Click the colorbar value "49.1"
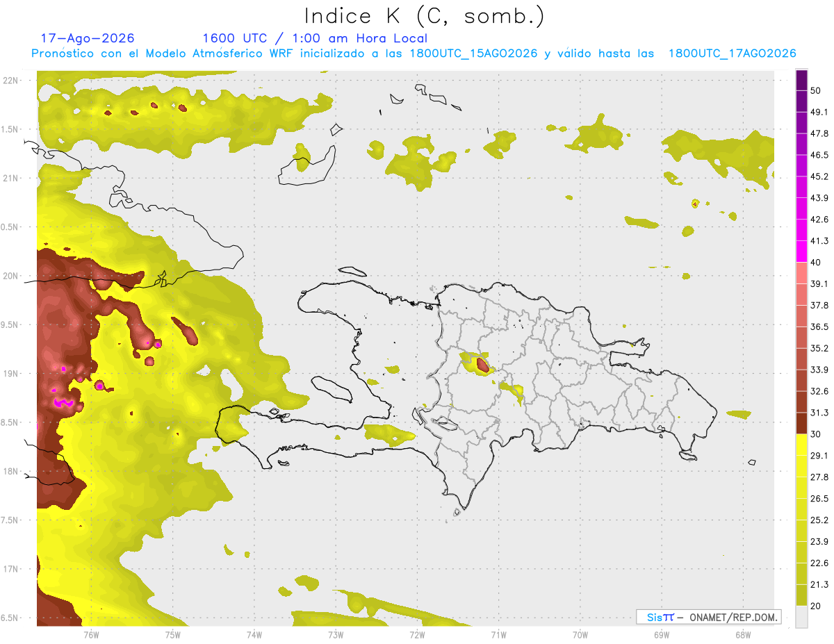This screenshot has height=644, width=834. click(x=819, y=112)
